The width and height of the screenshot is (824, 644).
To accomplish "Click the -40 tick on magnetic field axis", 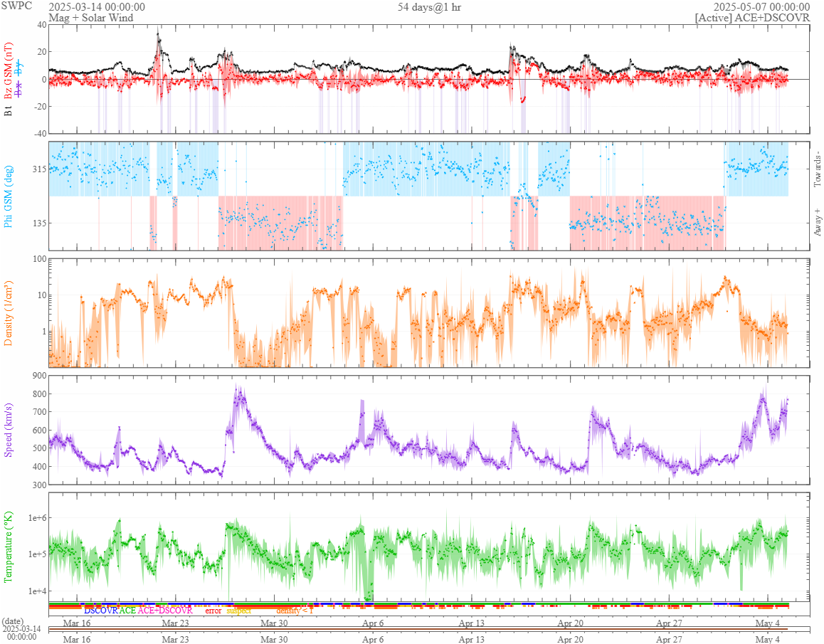I will [x=41, y=134].
